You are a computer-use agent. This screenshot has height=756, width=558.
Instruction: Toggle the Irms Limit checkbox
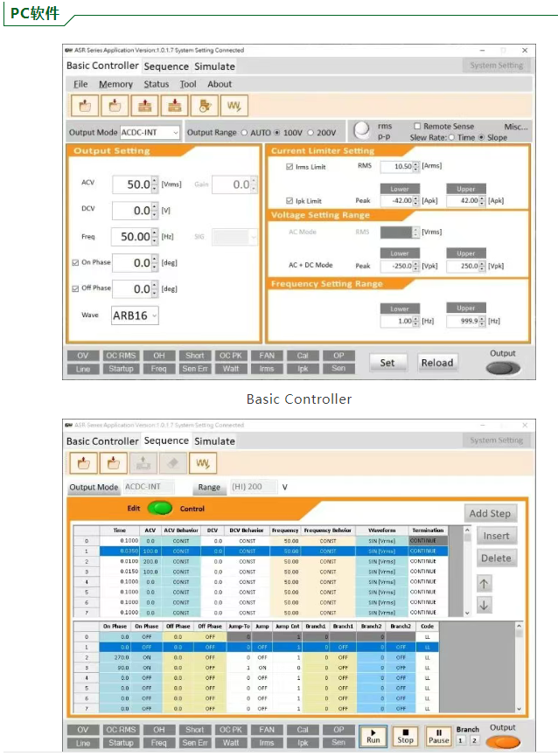click(x=290, y=167)
